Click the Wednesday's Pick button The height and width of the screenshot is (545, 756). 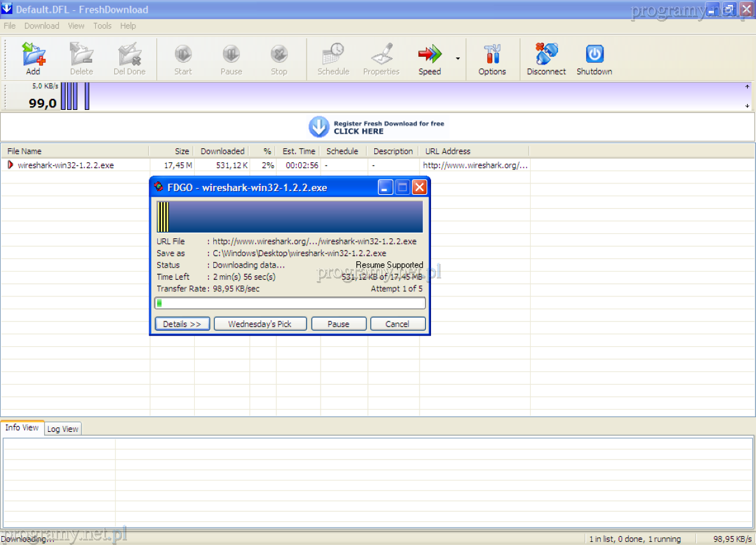tap(260, 324)
